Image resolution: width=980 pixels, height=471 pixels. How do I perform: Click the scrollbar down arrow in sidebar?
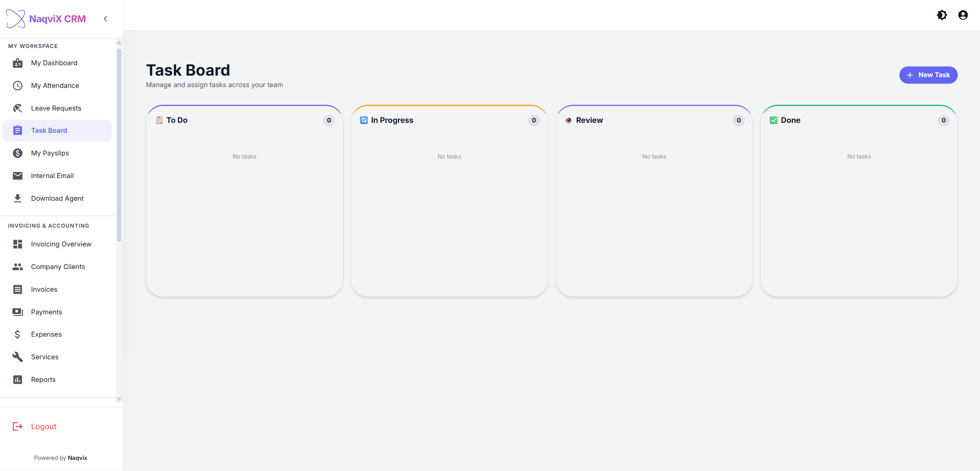click(x=119, y=399)
